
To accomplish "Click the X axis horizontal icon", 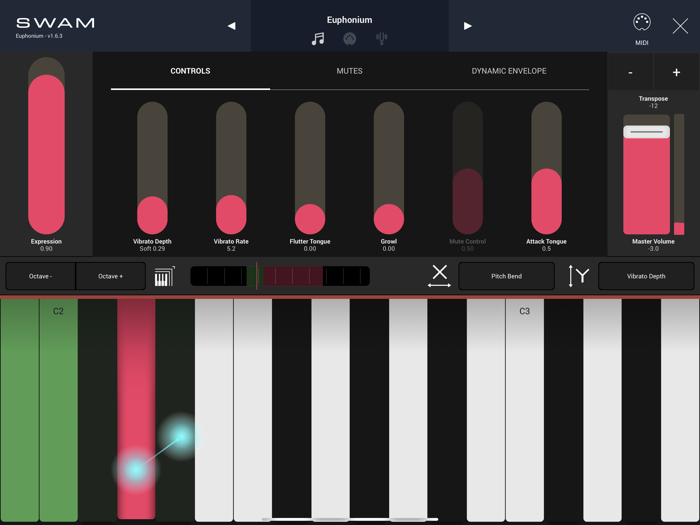I will (x=439, y=276).
